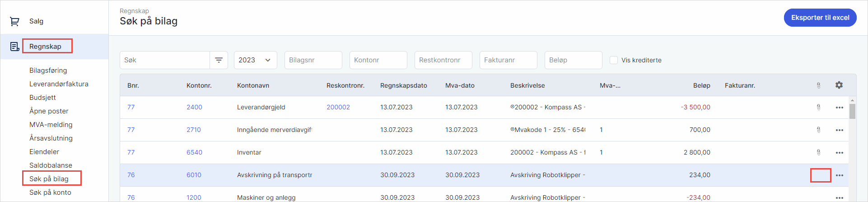Viewport: 868px width, 202px height.
Task: Open reskontro link 200002
Action: (338, 107)
